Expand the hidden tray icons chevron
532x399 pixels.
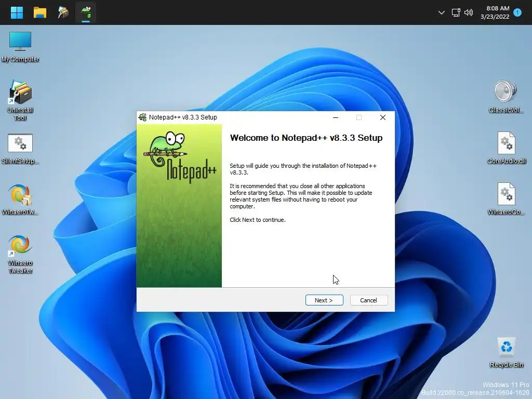point(441,12)
